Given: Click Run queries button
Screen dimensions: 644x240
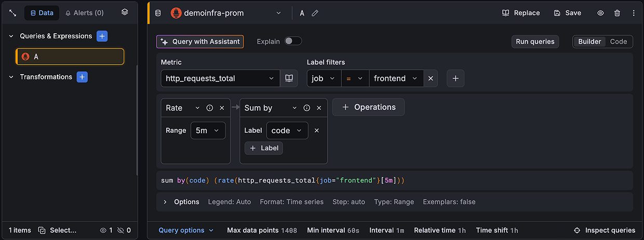Looking at the screenshot, I should (535, 41).
